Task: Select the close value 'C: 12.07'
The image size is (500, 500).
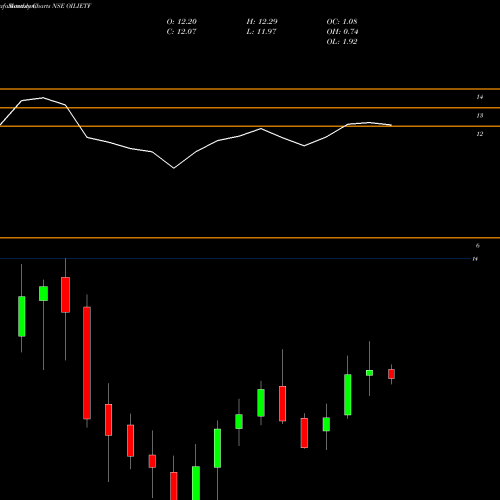Action: pyautogui.click(x=181, y=32)
